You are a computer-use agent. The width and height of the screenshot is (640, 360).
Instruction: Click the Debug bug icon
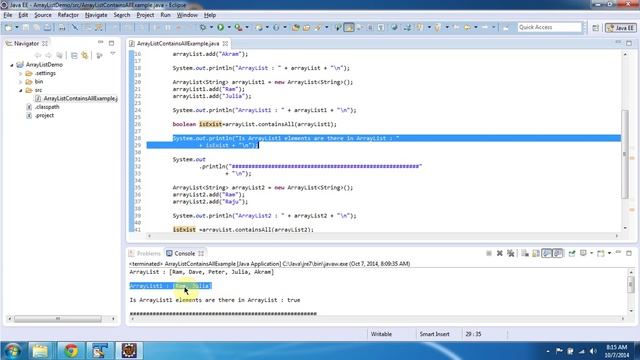(x=202, y=27)
